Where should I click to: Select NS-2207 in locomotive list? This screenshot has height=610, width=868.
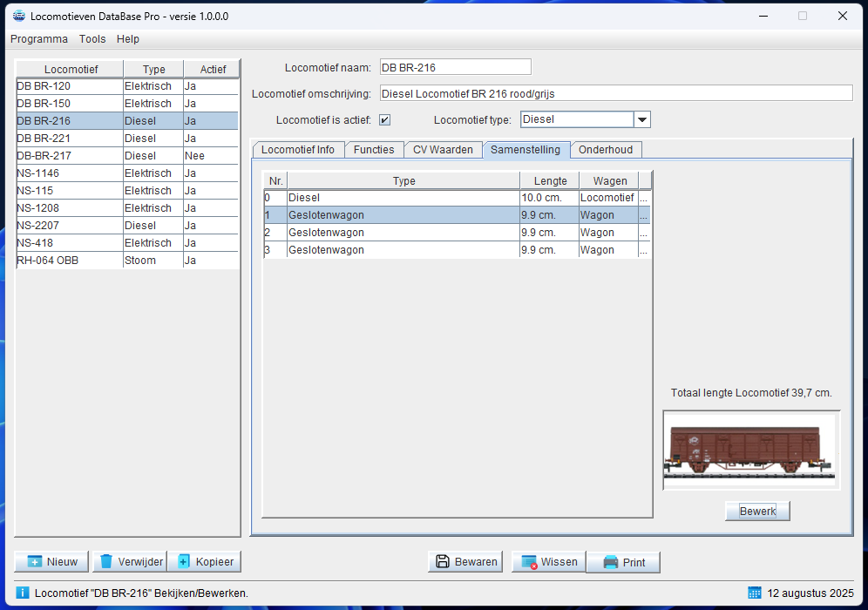pyautogui.click(x=127, y=226)
